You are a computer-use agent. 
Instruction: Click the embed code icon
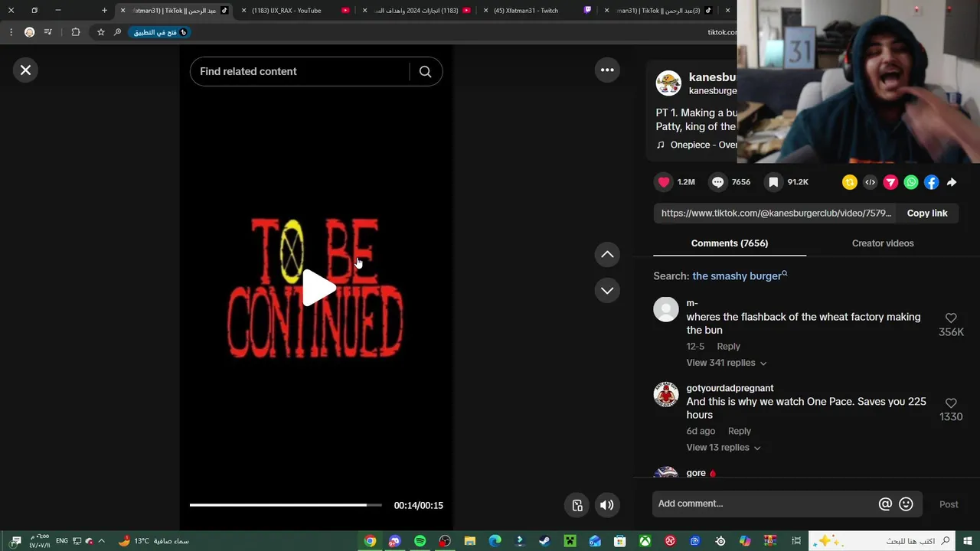tap(870, 182)
